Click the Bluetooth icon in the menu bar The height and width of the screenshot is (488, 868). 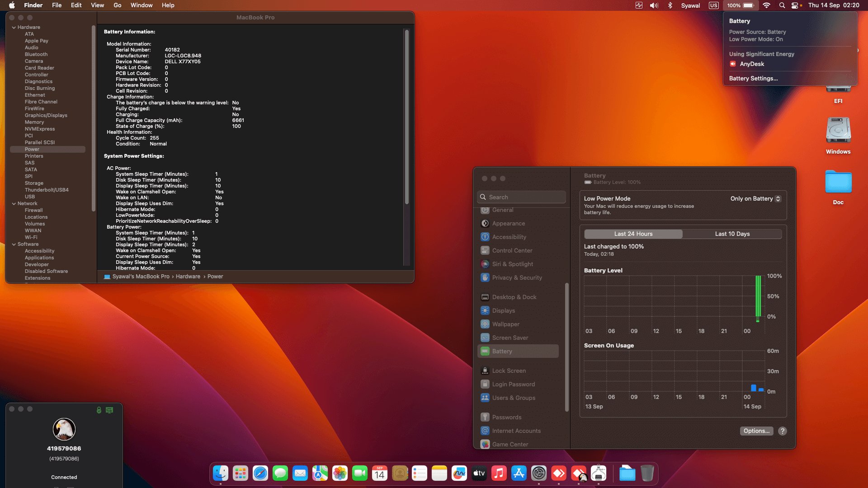[x=670, y=5]
